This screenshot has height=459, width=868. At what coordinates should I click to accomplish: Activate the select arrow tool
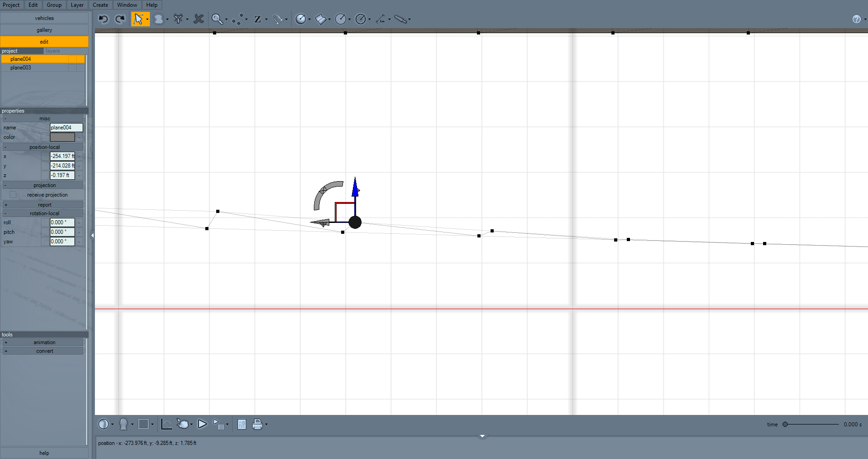(138, 19)
